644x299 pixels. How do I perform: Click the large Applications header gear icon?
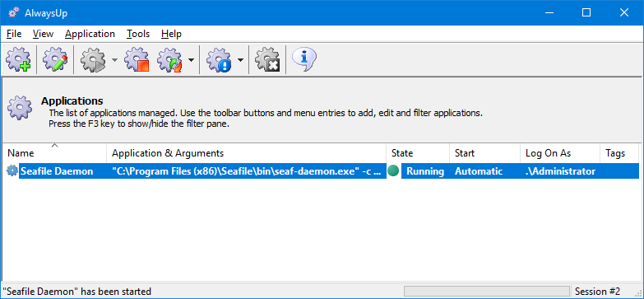click(x=20, y=107)
